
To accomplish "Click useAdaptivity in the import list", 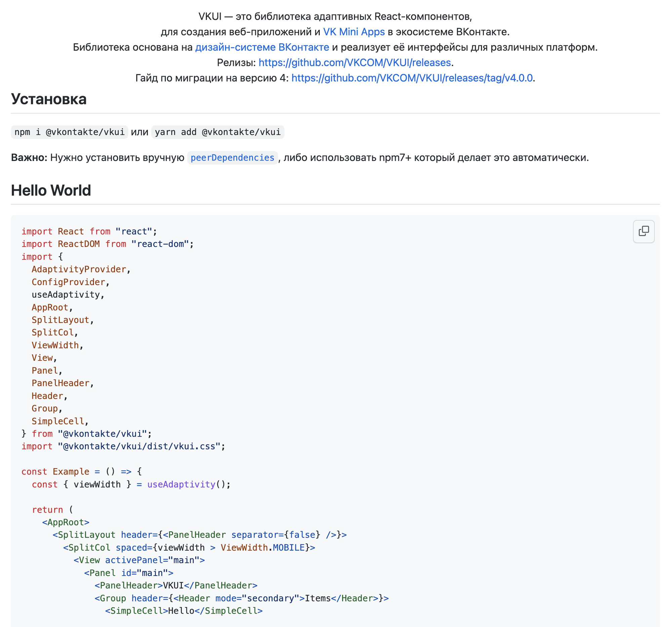I will point(66,295).
